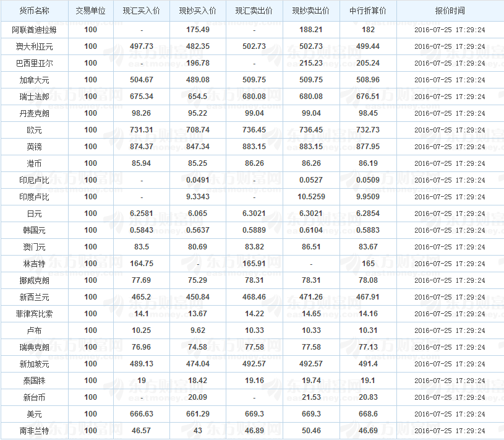
Task: Select the 印尼卢比 currency name
Action: pyautogui.click(x=35, y=181)
